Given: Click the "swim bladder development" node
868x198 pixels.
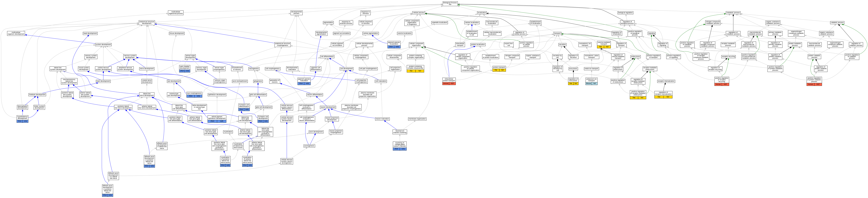Looking at the screenshot, I should (185, 69).
